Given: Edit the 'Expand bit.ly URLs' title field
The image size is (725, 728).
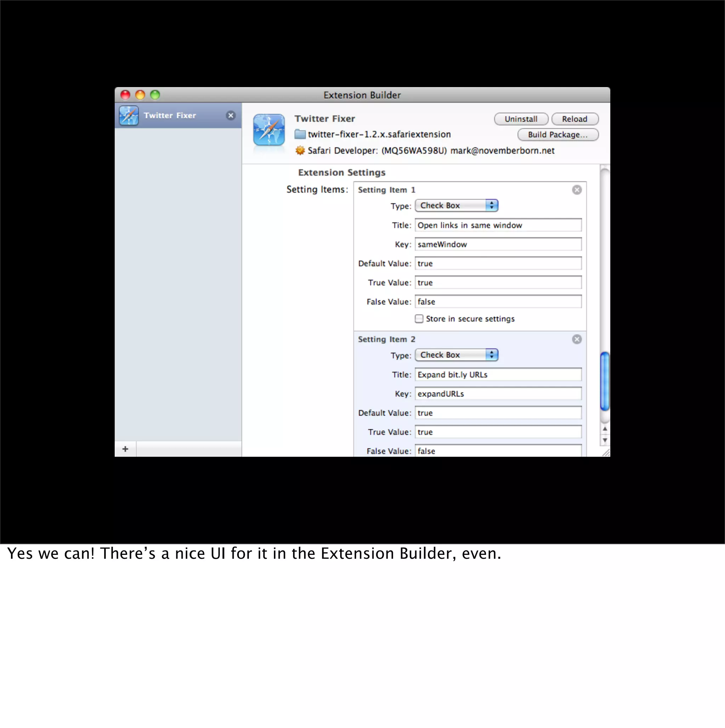Looking at the screenshot, I should 498,375.
